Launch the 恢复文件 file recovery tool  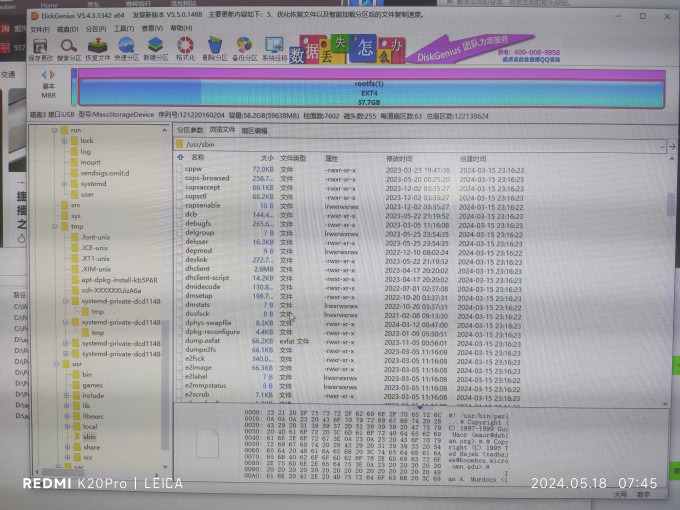tap(98, 49)
